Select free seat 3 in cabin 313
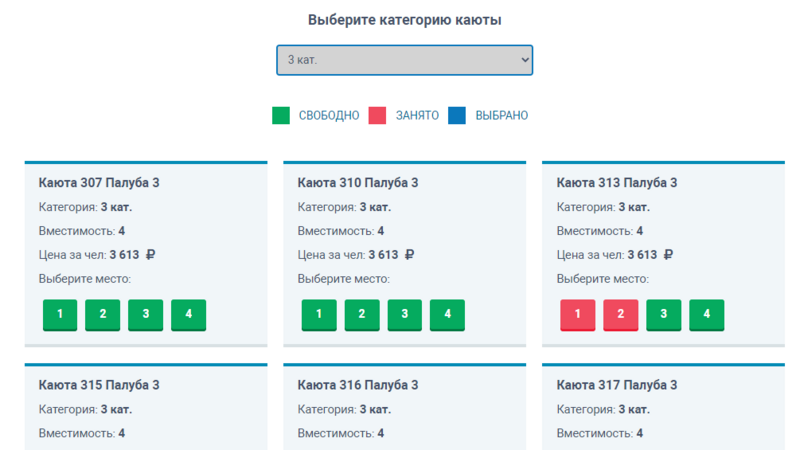800x450 pixels. pos(663,315)
